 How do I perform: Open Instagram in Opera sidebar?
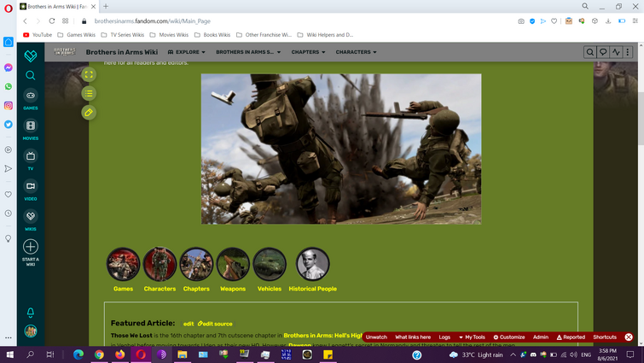click(x=9, y=106)
